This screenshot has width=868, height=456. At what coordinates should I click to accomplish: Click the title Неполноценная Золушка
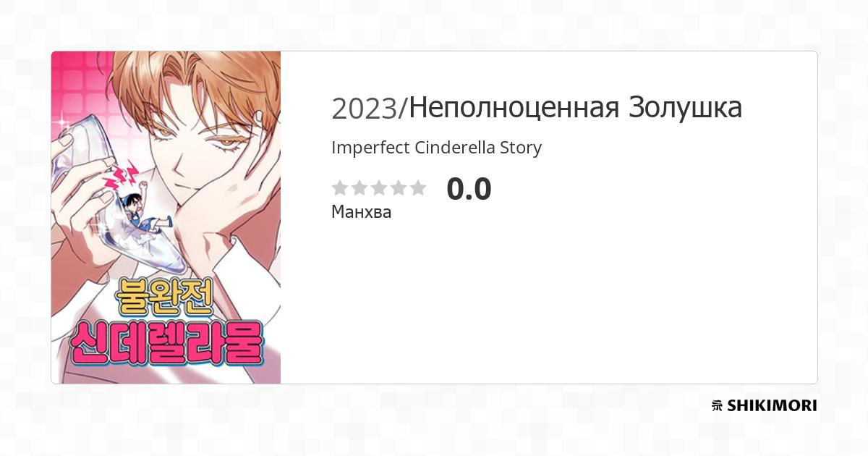point(576,108)
